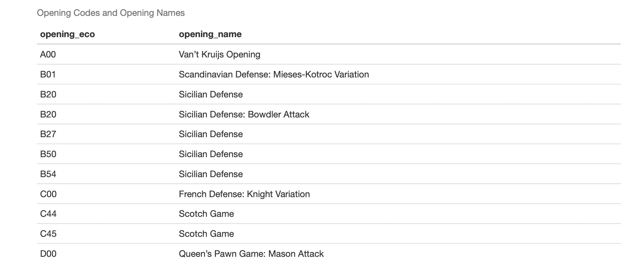This screenshot has width=644, height=273.
Task: Select the table caption 'Opening Codes and Opening Names'
Action: [x=111, y=13]
